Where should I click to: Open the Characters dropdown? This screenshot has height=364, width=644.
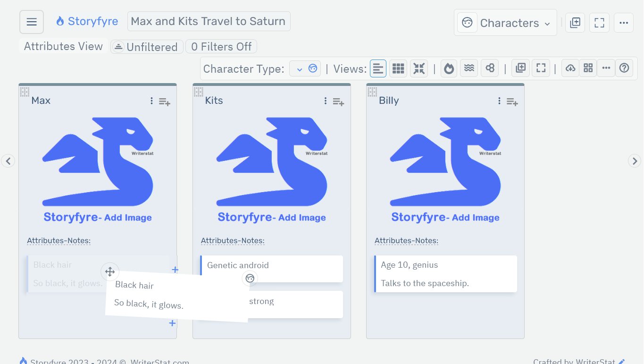505,22
